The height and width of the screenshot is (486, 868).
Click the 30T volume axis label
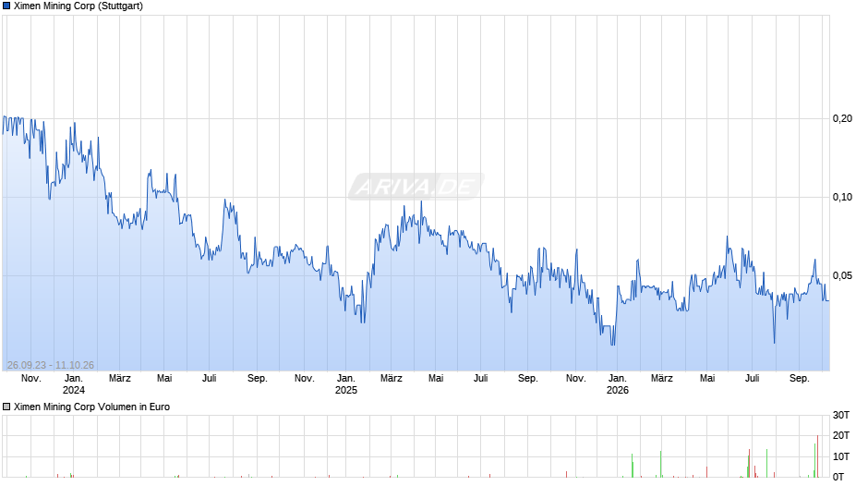pos(841,416)
